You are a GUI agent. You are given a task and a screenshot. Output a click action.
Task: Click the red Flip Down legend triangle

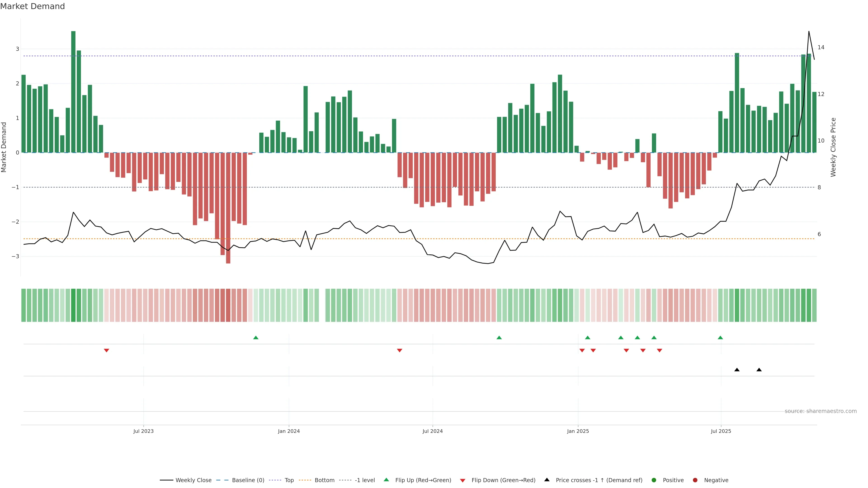(x=463, y=481)
